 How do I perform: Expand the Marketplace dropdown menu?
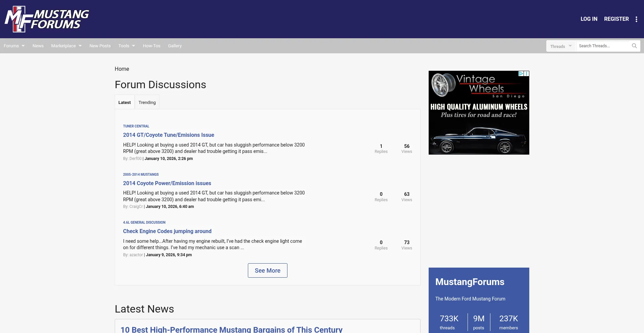coord(66,46)
